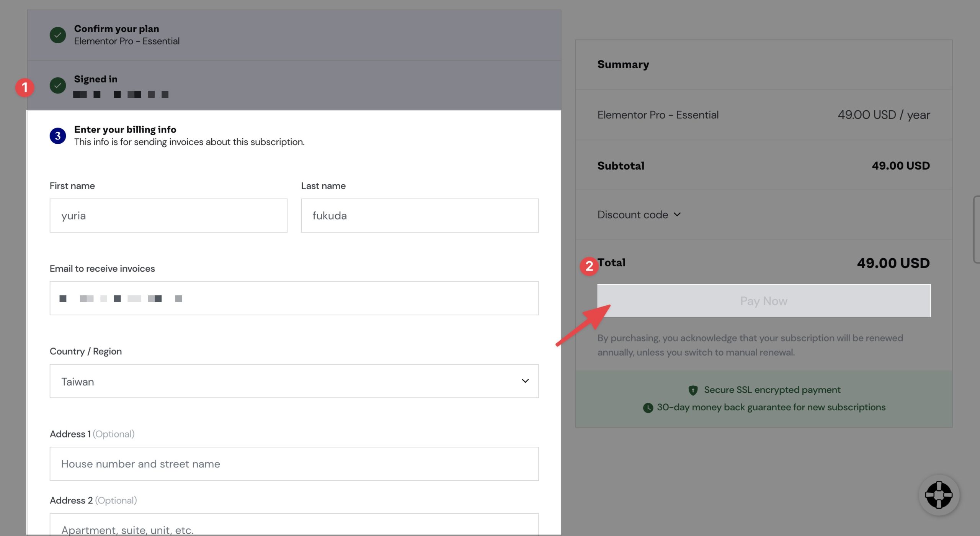Click the Address 2 apartment field
The image size is (980, 536).
coord(294,525)
